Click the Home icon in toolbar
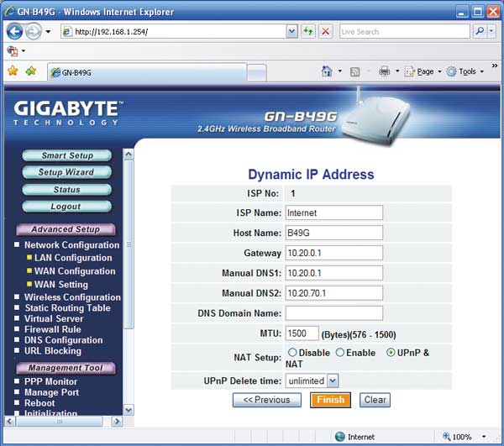The height and width of the screenshot is (446, 504). click(x=327, y=71)
